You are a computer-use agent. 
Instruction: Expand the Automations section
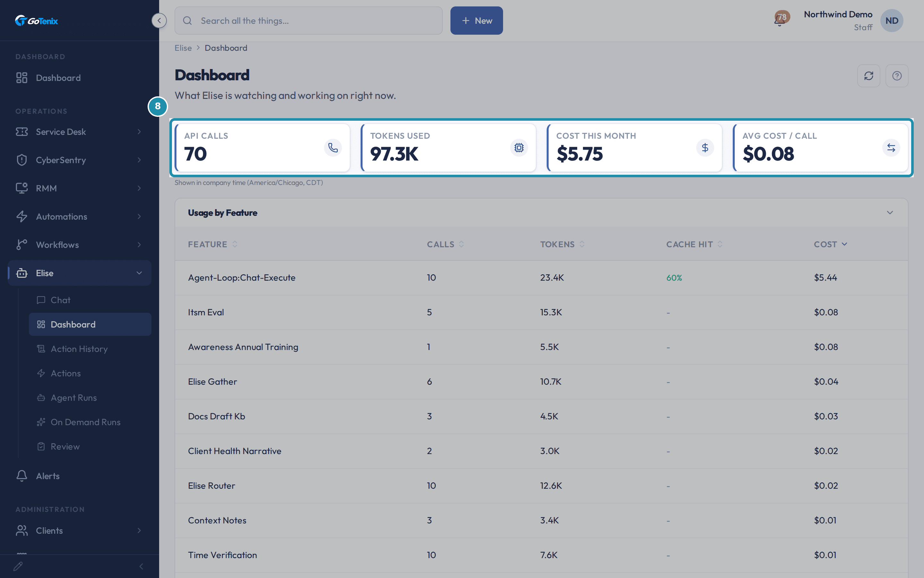point(80,216)
